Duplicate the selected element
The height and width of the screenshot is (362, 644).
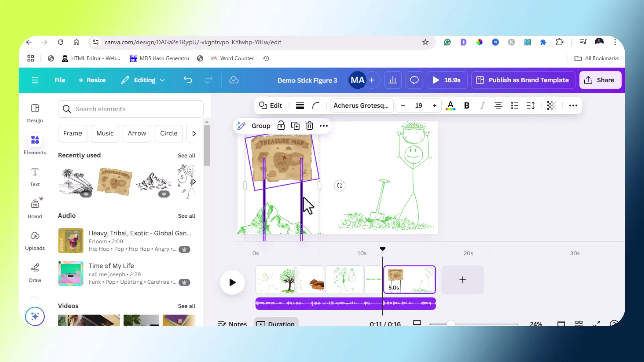(x=295, y=126)
